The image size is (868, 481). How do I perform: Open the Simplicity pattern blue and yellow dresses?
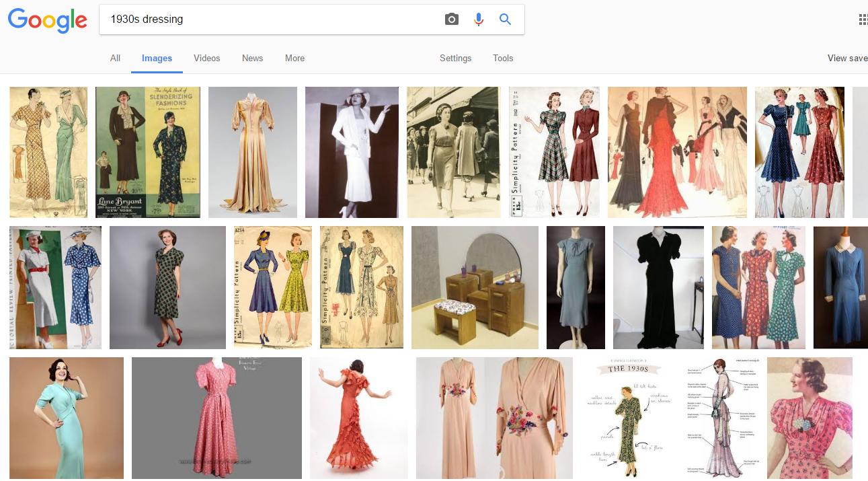(x=273, y=287)
